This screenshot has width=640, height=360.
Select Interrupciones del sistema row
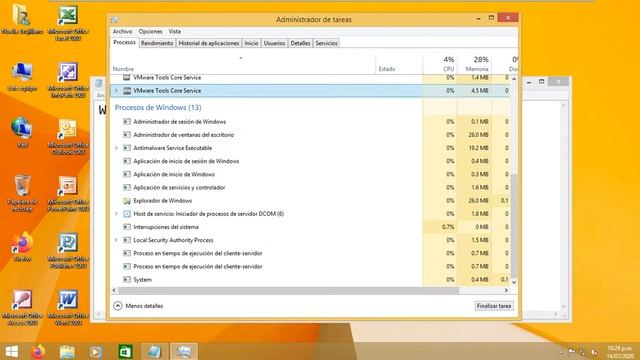pos(310,227)
